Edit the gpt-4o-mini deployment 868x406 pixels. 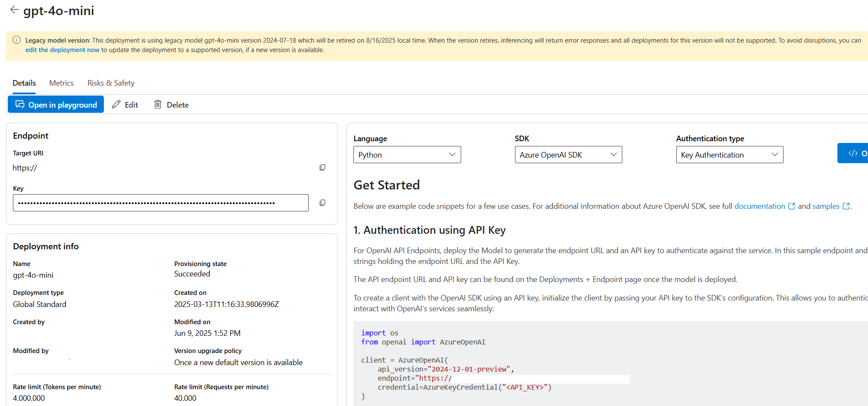[125, 105]
